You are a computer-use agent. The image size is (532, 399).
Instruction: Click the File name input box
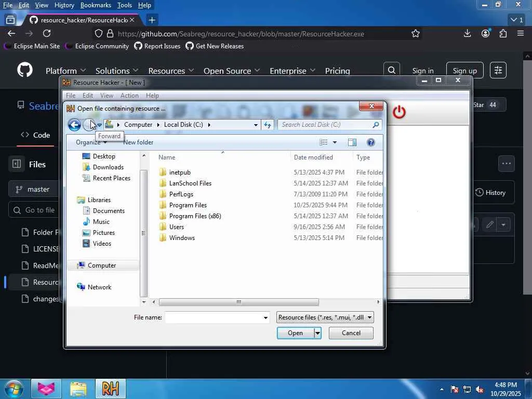tap(214, 317)
